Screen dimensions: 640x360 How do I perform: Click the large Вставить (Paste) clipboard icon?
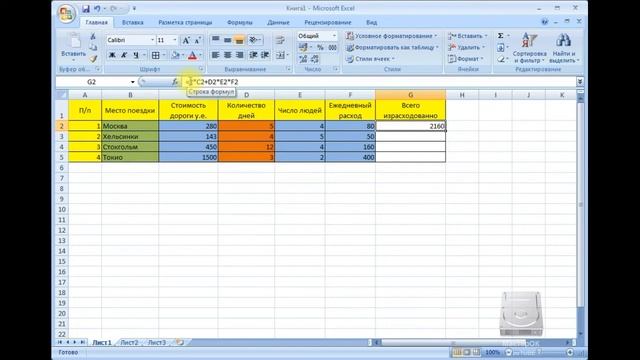[74, 41]
